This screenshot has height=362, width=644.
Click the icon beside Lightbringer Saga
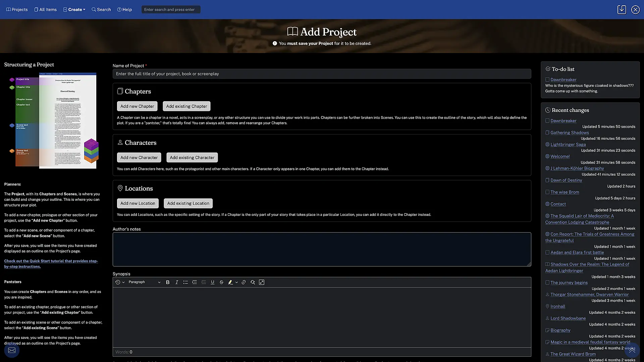coord(547,144)
